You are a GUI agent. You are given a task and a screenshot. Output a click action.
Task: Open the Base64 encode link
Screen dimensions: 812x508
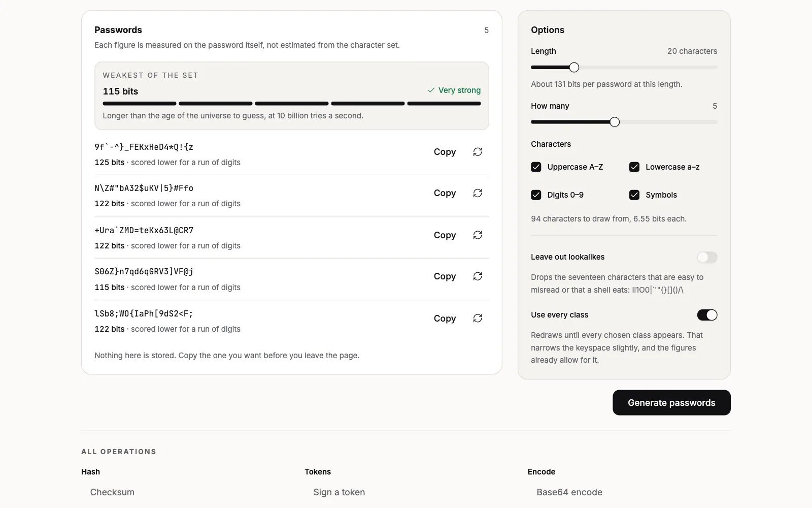[569, 492]
